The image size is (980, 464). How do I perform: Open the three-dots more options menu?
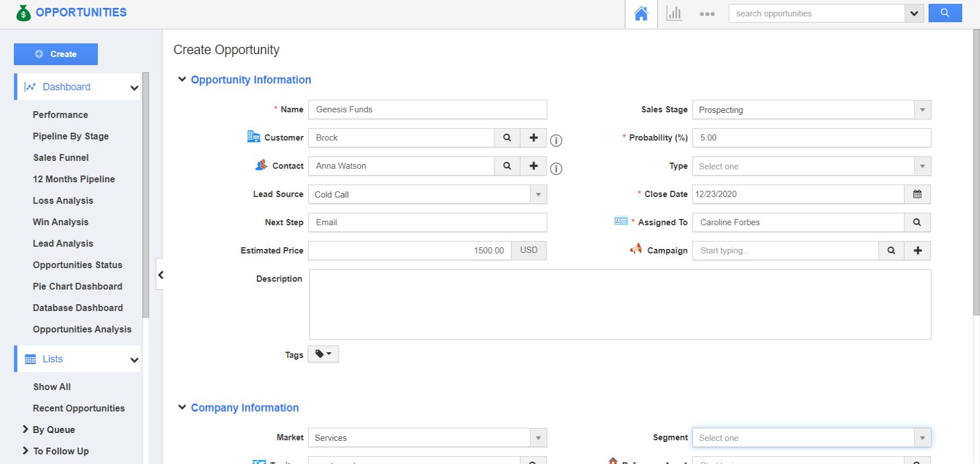707,14
